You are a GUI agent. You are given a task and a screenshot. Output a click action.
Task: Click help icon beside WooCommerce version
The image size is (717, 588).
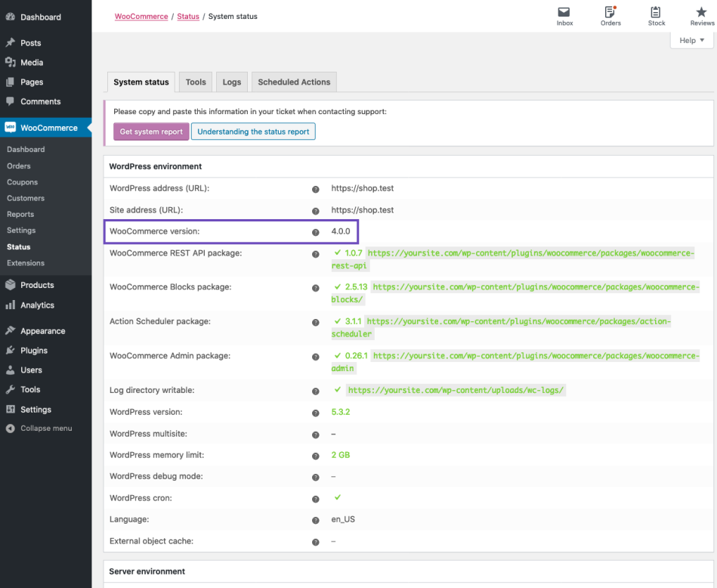coord(316,232)
